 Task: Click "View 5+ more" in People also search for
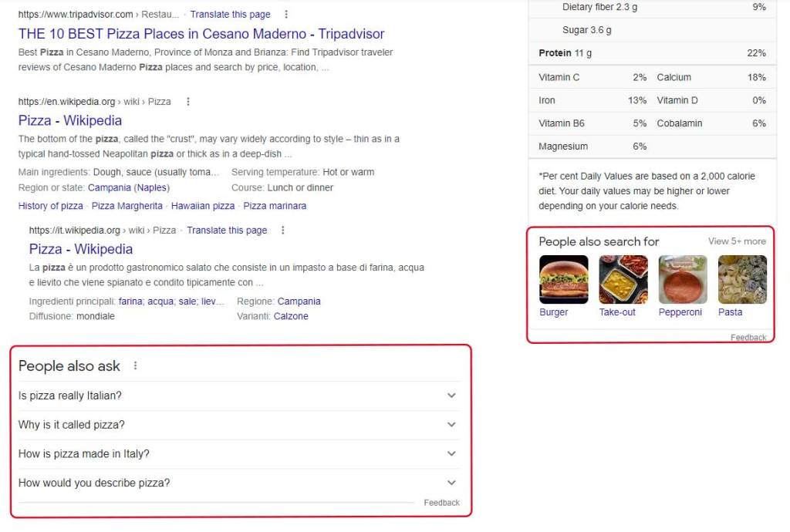[737, 241]
